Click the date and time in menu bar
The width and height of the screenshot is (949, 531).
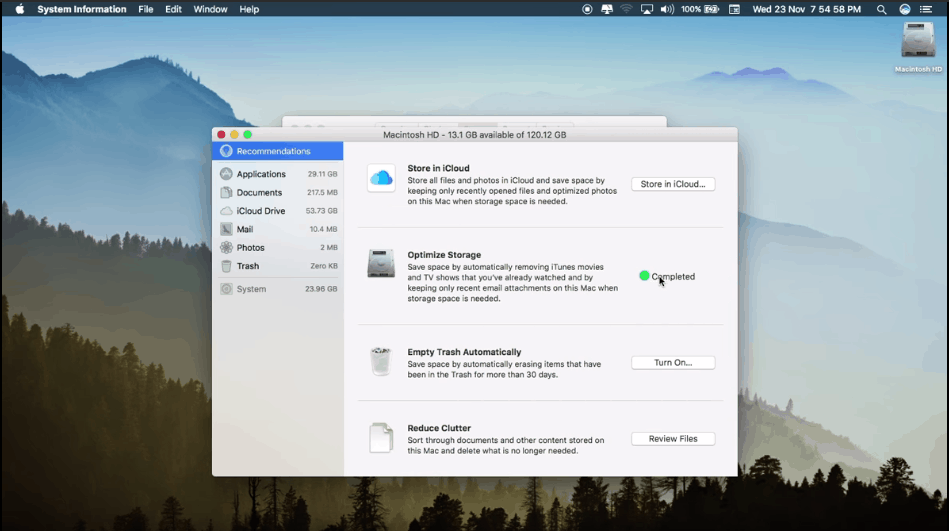[x=806, y=9]
